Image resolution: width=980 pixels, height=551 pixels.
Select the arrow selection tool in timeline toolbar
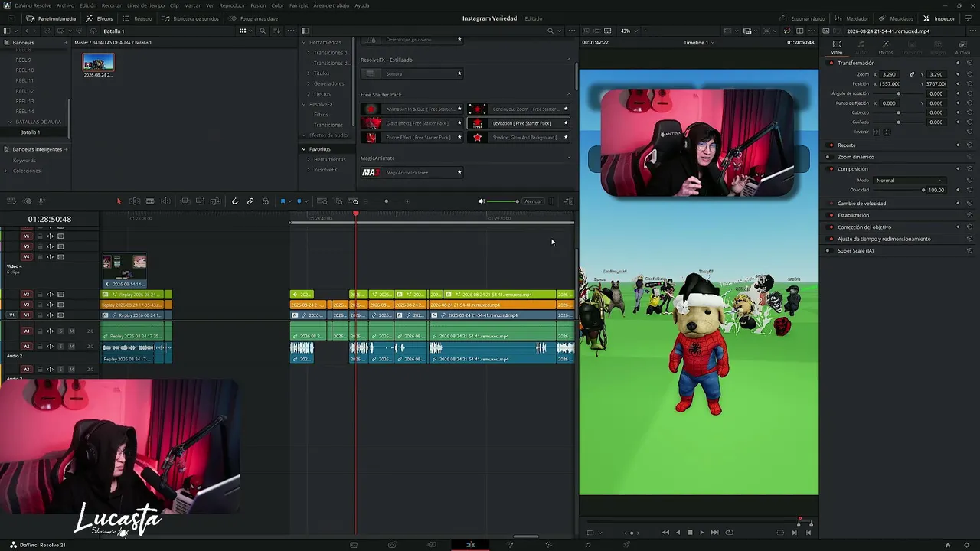(119, 201)
